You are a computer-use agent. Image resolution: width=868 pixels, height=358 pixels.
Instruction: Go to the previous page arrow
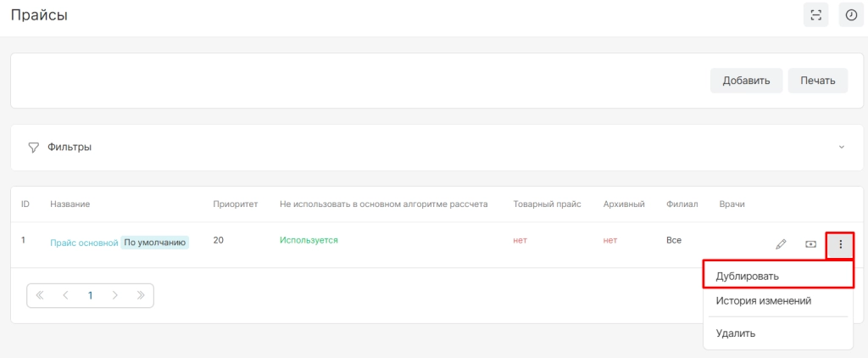tap(65, 296)
